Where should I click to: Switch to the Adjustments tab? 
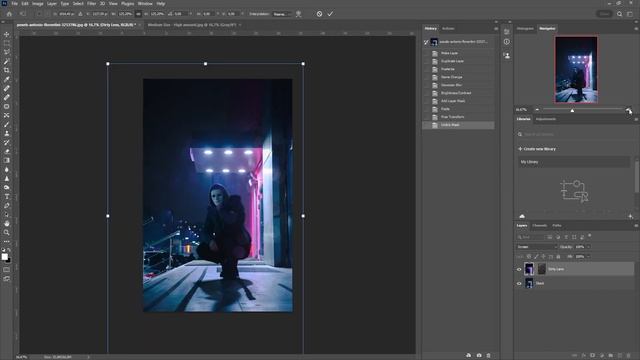point(546,119)
